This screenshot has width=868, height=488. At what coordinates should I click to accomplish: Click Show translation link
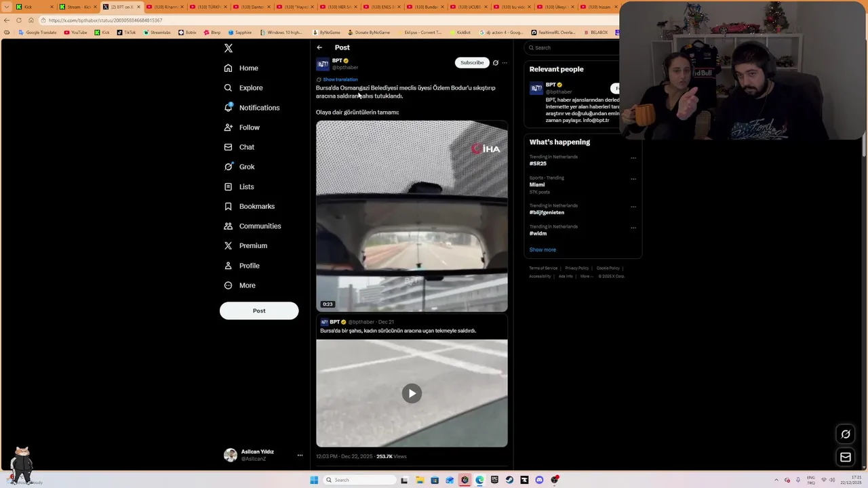(x=340, y=79)
